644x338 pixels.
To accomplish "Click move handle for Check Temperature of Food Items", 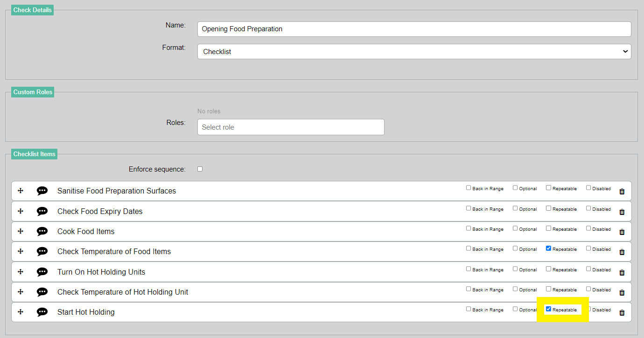I will coord(21,251).
